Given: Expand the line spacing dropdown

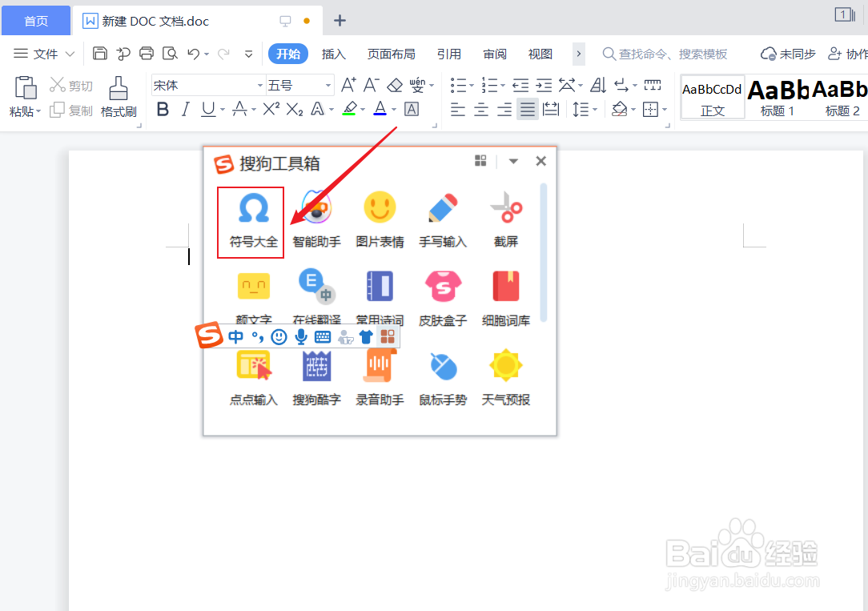Looking at the screenshot, I should [x=595, y=110].
